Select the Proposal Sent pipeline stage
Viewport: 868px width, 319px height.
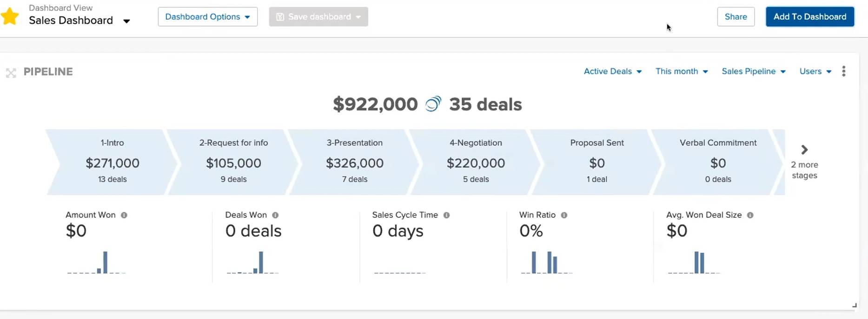597,162
